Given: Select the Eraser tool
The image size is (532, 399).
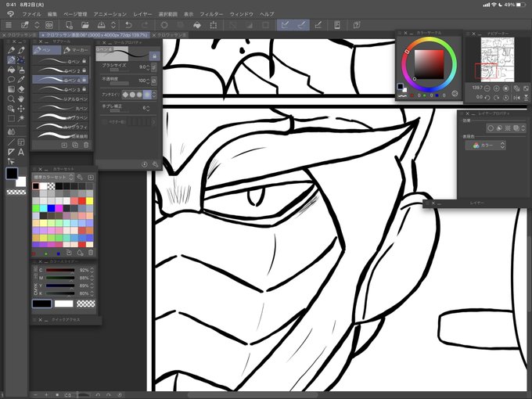Looking at the screenshot, I should pos(21,89).
